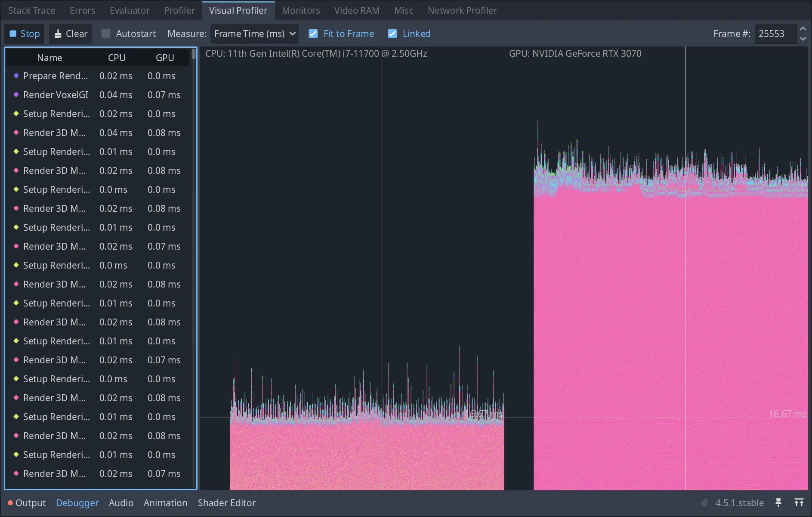This screenshot has height=517, width=812.
Task: Disable the Linked checkbox
Action: 392,33
